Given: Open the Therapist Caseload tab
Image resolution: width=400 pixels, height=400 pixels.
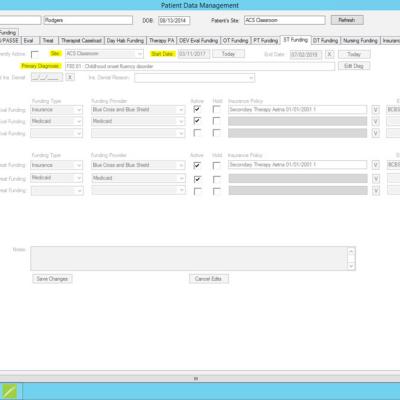Looking at the screenshot, I should (x=81, y=40).
